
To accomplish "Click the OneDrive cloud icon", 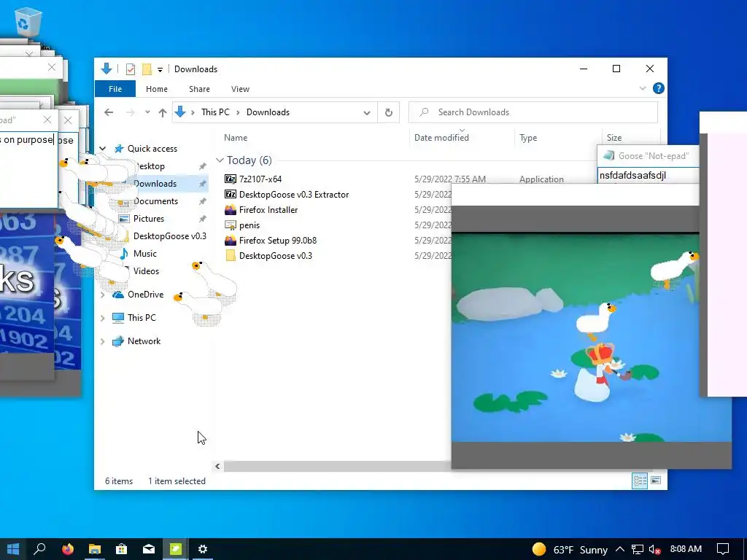I will click(x=117, y=295).
